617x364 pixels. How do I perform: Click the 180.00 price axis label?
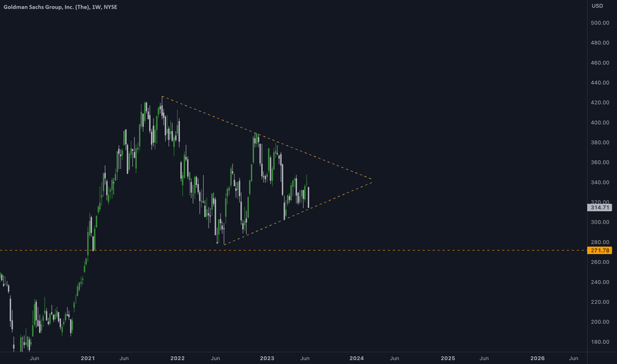(600, 341)
